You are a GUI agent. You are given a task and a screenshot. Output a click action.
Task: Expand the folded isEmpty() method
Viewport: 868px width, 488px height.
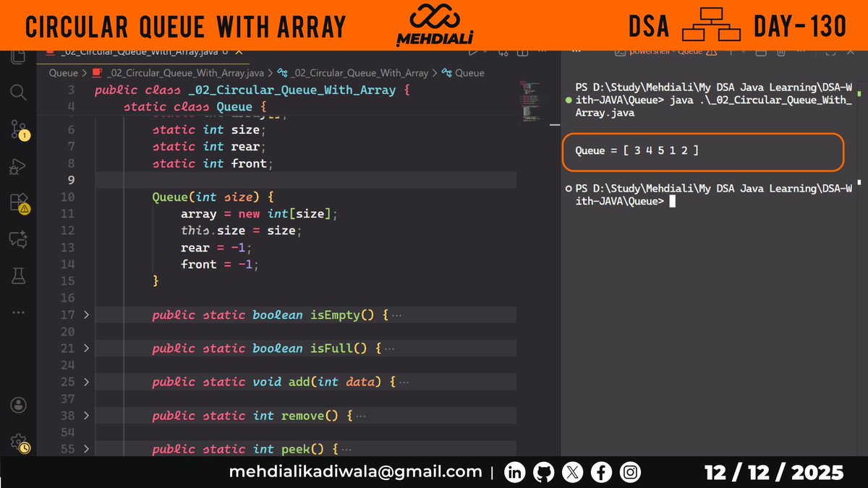tap(86, 314)
